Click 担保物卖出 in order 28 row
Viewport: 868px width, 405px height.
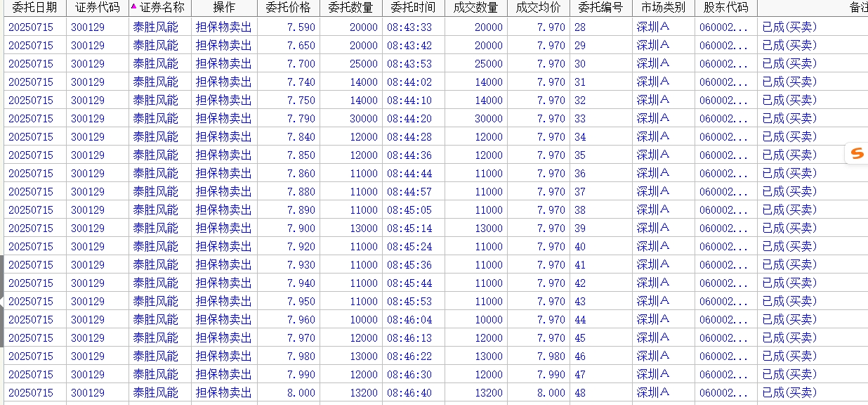click(x=223, y=27)
